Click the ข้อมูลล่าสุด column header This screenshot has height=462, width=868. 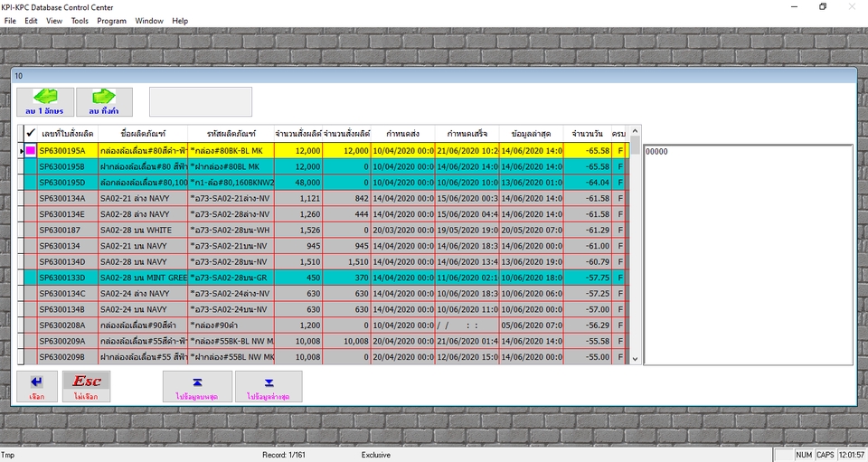(532, 133)
